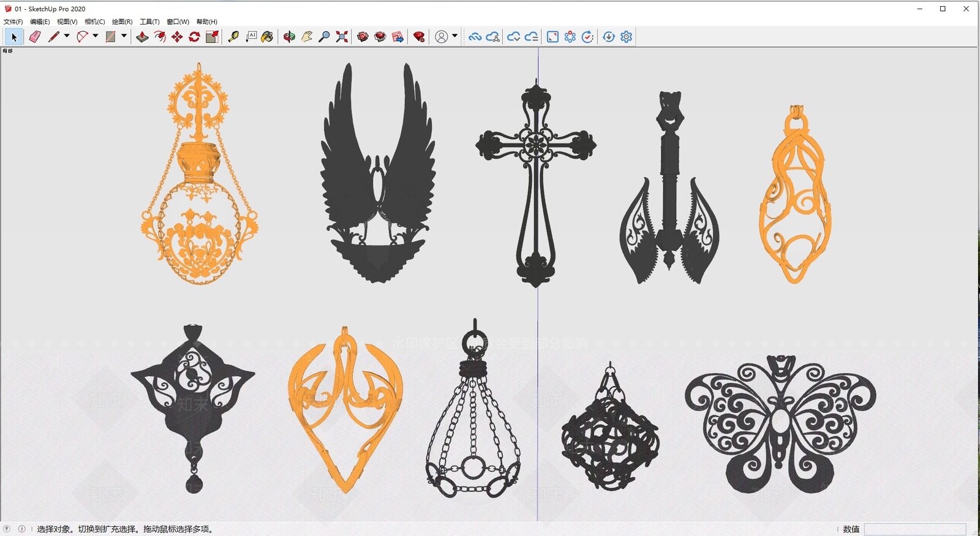Click the circular arrow checkmark icon
Viewport: 980px width, 536px height.
587,37
